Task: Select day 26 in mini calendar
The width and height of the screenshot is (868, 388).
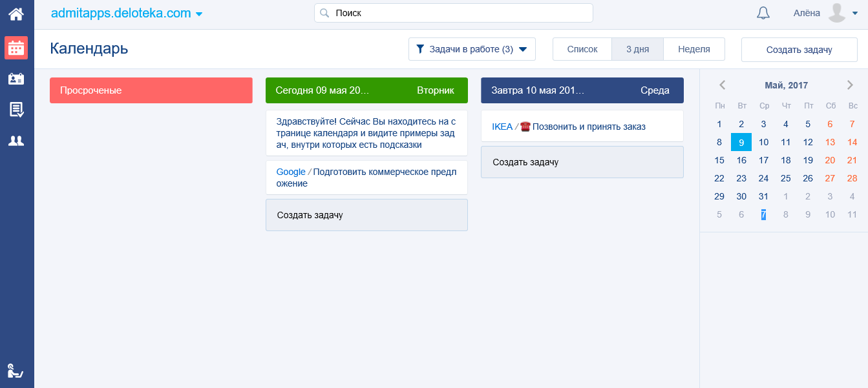Action: [808, 178]
